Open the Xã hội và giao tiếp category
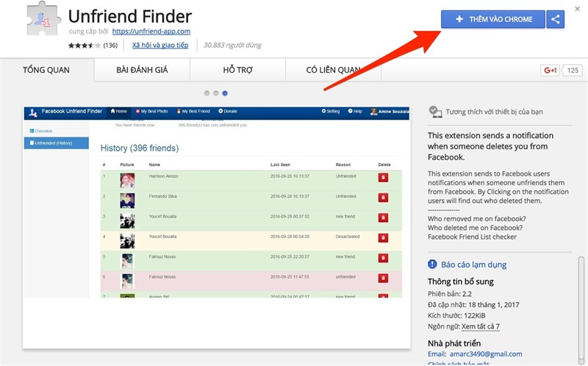588x366 pixels. (160, 46)
